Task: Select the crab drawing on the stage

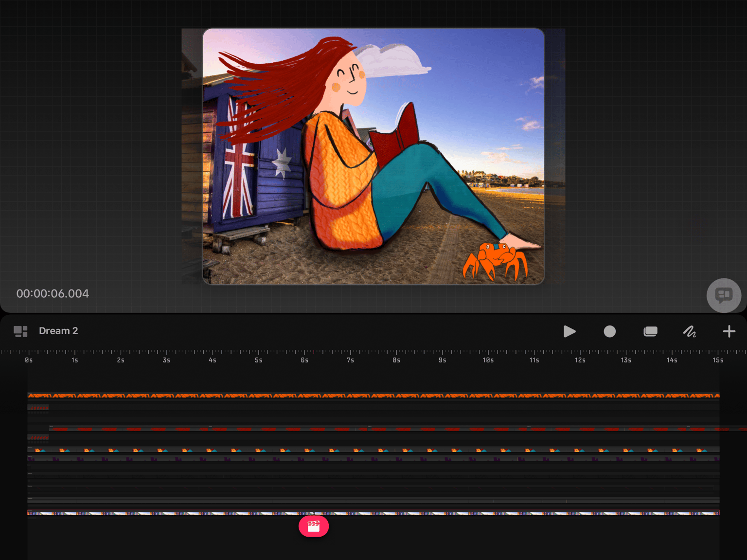Action: point(495,261)
